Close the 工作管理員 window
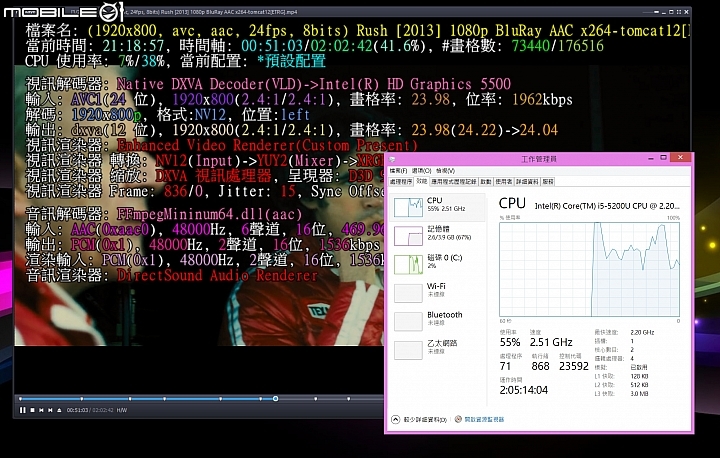720x458 pixels. click(x=680, y=158)
